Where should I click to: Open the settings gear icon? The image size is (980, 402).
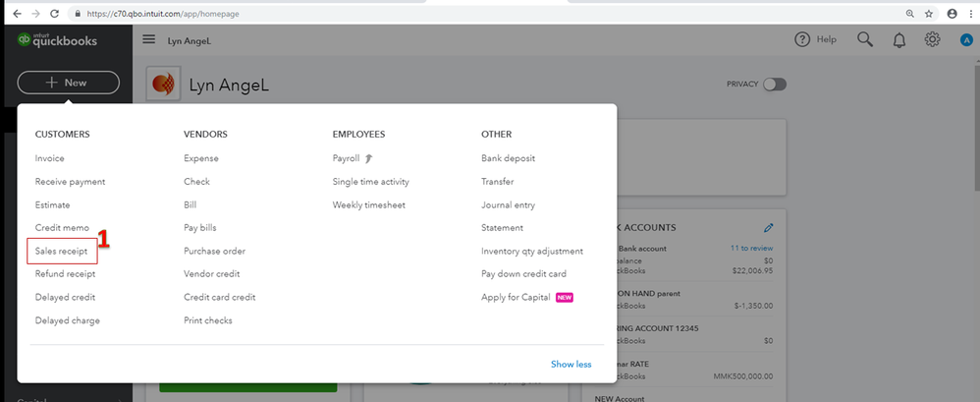click(x=932, y=40)
